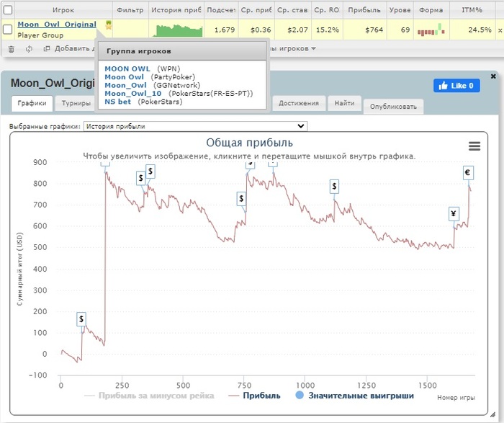
Task: Switch to the Опубликовать tab
Action: click(x=393, y=107)
